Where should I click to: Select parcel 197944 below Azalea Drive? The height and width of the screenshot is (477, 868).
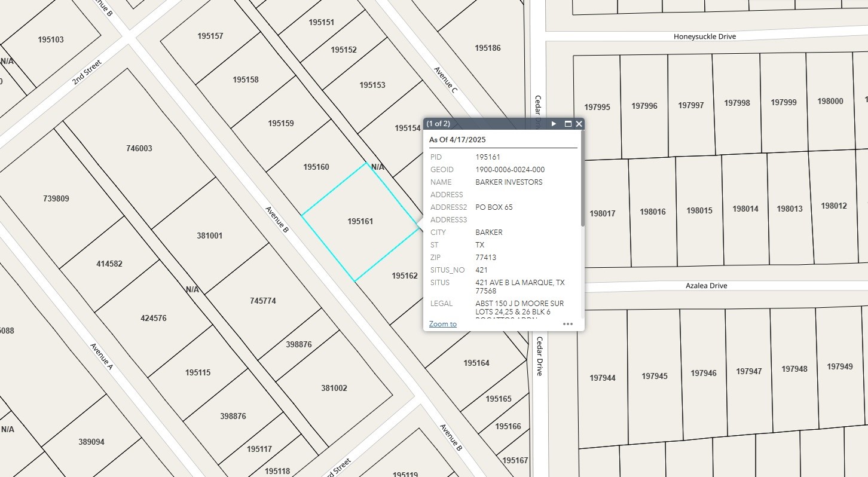point(602,378)
